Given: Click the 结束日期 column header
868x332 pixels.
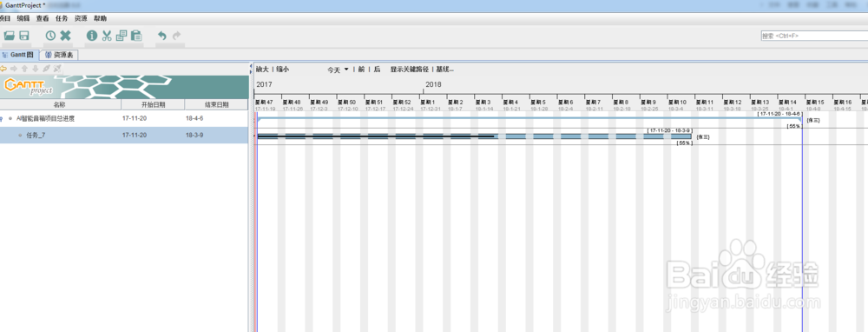Looking at the screenshot, I should click(x=216, y=104).
